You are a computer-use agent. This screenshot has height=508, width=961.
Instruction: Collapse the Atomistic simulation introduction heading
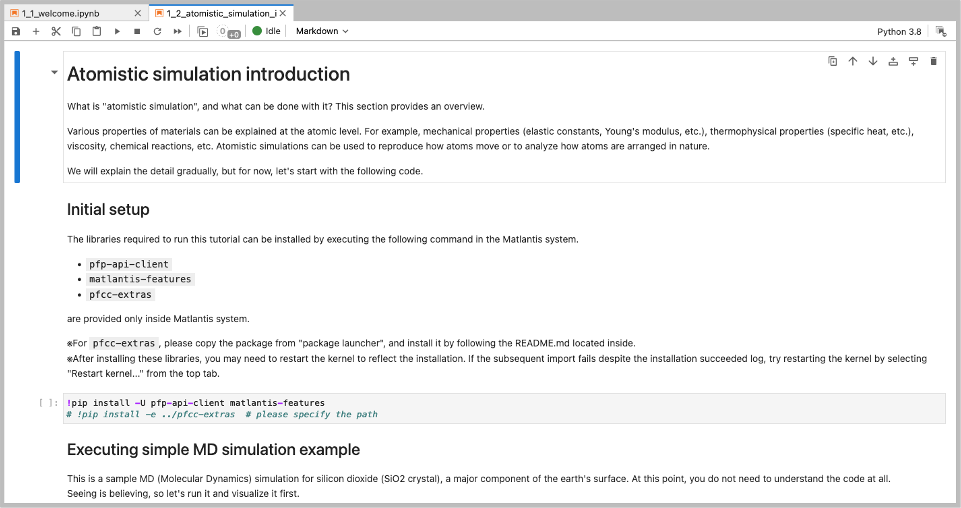tap(53, 74)
